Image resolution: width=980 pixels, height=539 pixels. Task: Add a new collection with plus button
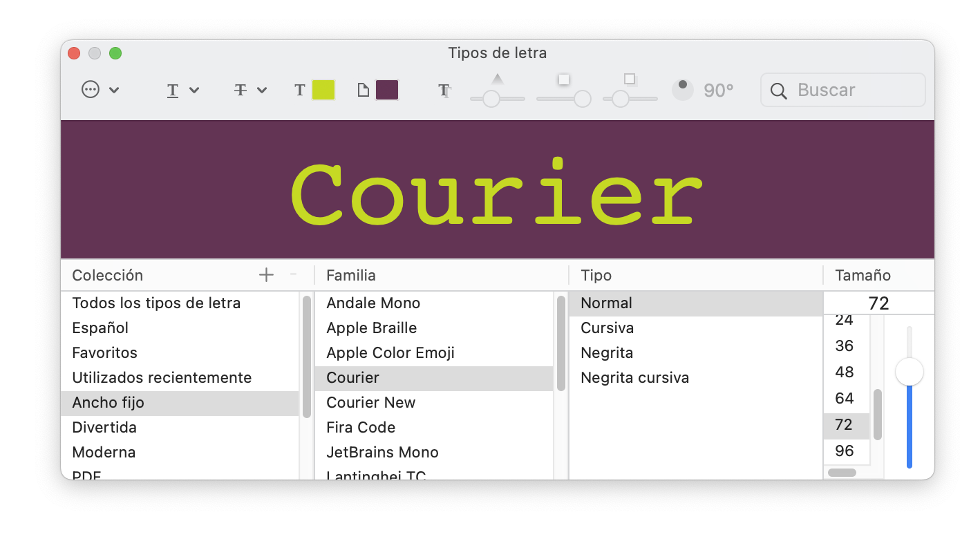266,275
